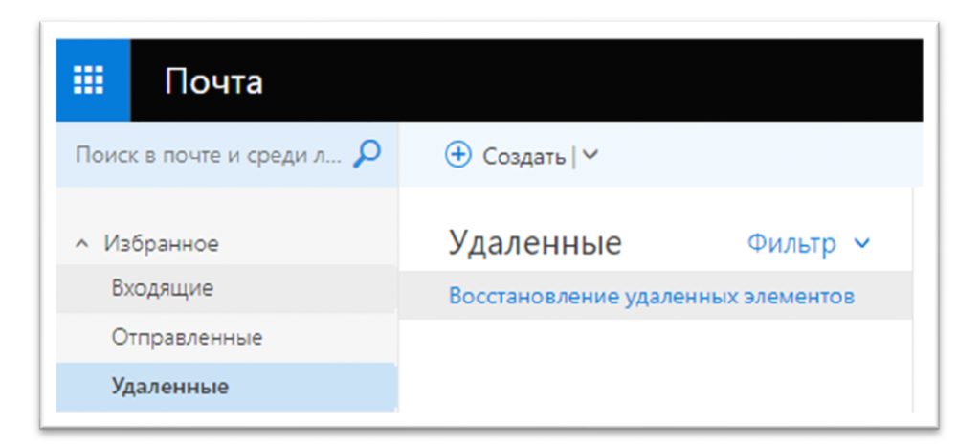Click the plus icon beside Создать
This screenshot has width=980, height=447.
pos(459,155)
